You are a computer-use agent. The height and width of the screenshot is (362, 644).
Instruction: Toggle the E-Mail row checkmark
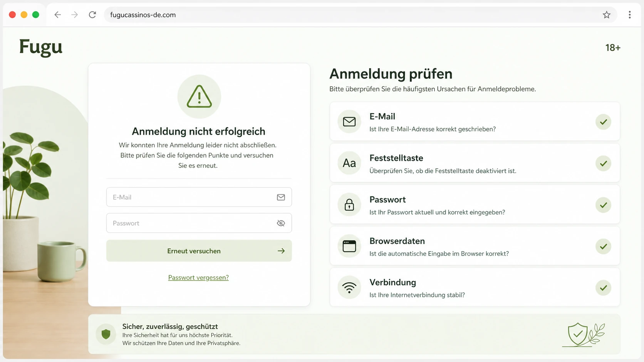[603, 122]
